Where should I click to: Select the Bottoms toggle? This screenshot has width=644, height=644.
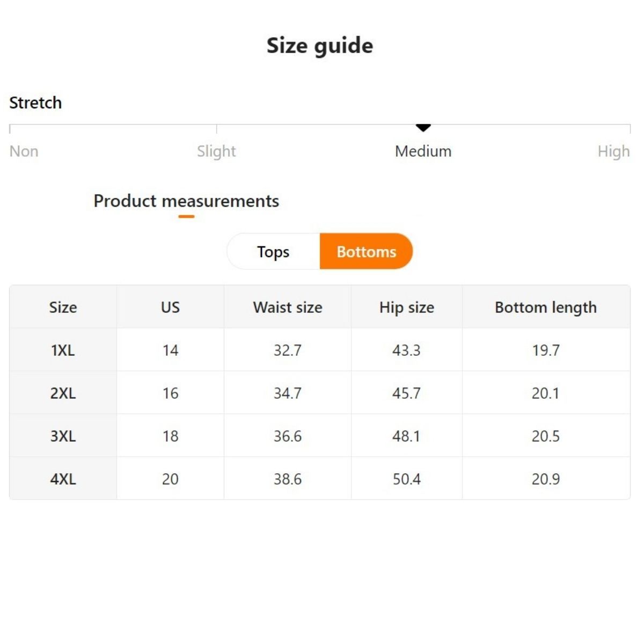[x=366, y=252]
